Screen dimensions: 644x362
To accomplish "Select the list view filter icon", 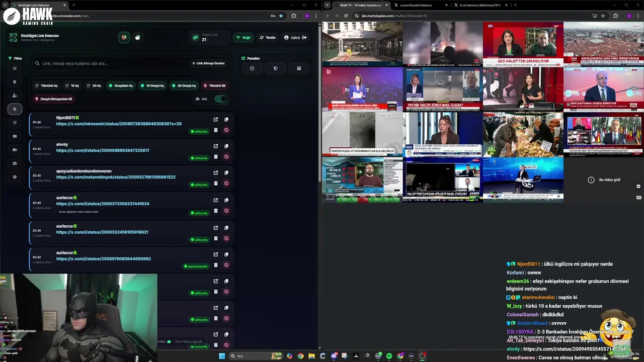I will point(15,68).
